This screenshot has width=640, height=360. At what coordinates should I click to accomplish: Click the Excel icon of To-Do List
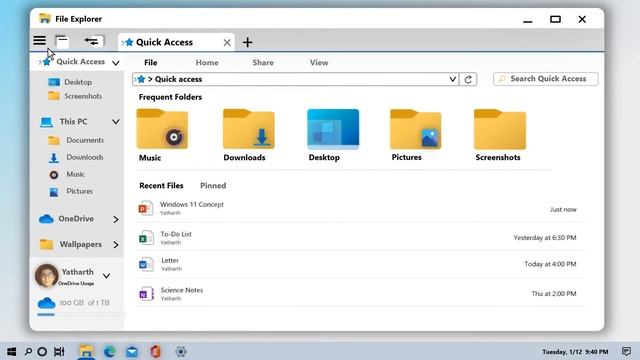click(146, 238)
